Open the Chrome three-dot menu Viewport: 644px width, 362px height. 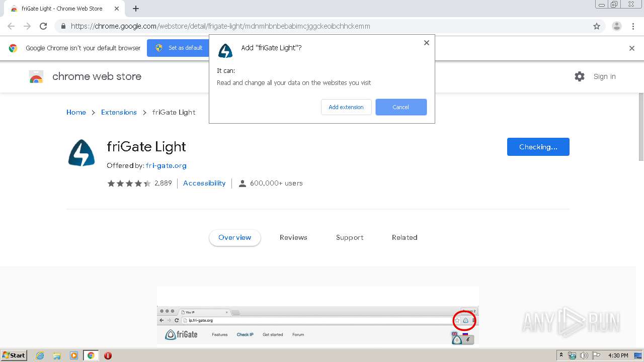click(x=633, y=26)
